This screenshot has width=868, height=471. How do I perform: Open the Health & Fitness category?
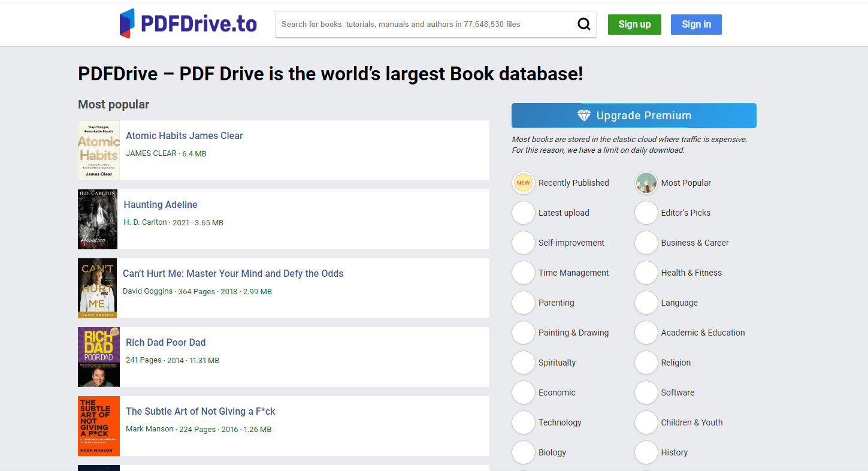690,273
